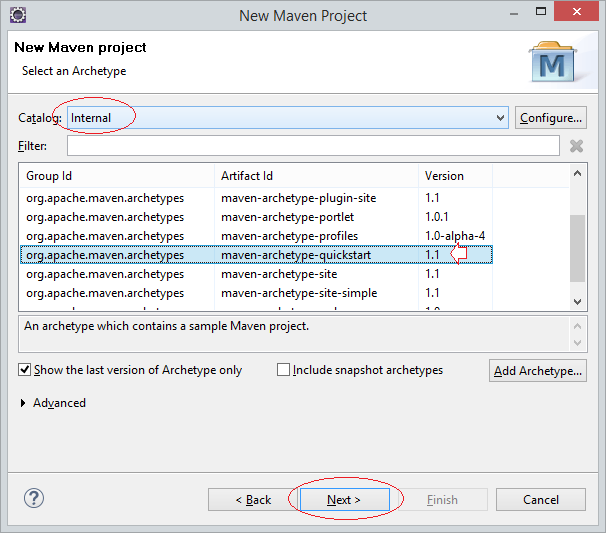The image size is (606, 533).
Task: Clear the filter with X icon
Action: [x=576, y=146]
